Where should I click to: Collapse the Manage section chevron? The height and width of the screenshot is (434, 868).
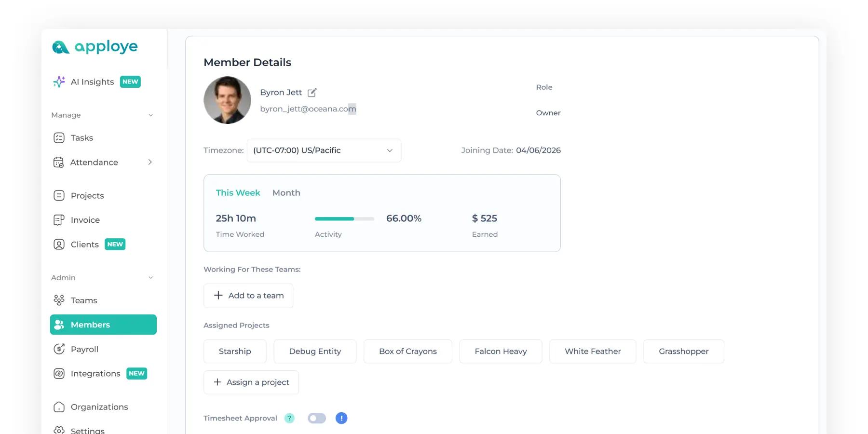[150, 115]
